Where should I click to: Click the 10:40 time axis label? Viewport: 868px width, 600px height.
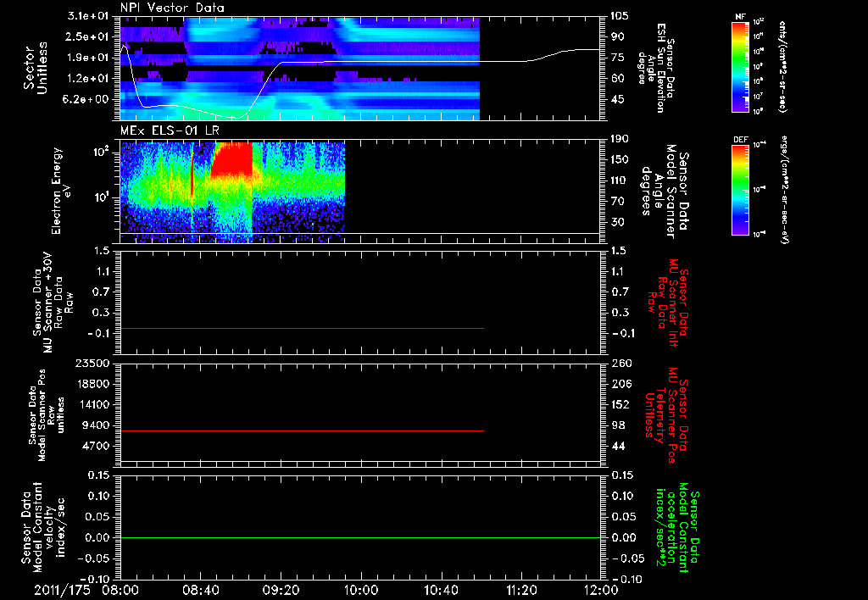pyautogui.click(x=441, y=590)
